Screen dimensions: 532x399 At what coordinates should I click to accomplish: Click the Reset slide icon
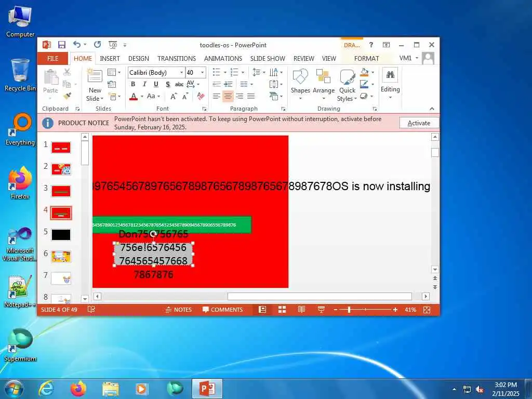pos(112,84)
